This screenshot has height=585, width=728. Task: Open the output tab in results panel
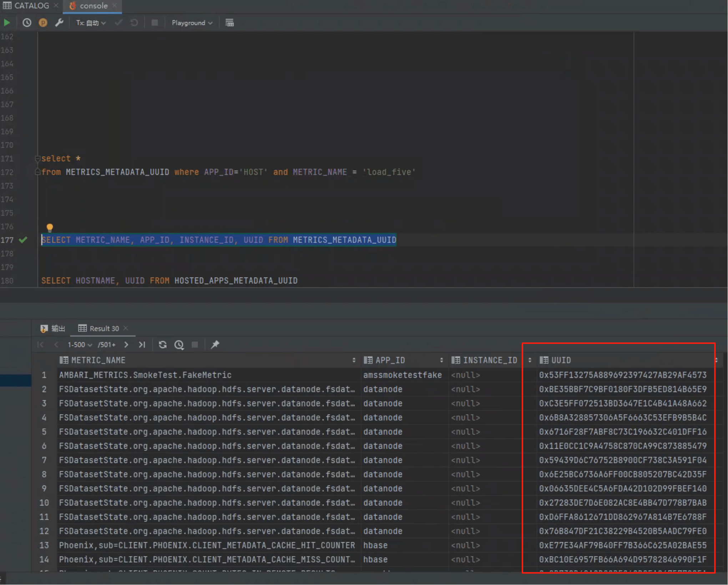pos(53,329)
